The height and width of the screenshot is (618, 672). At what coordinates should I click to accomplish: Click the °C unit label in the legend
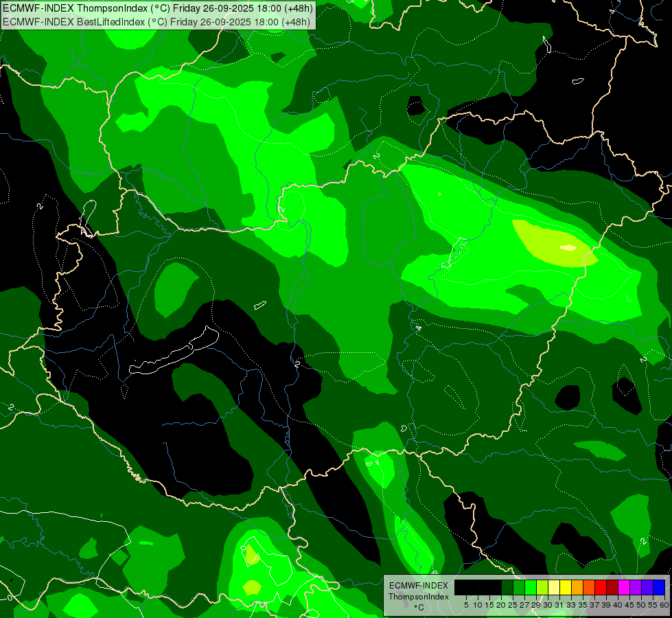[x=419, y=608]
